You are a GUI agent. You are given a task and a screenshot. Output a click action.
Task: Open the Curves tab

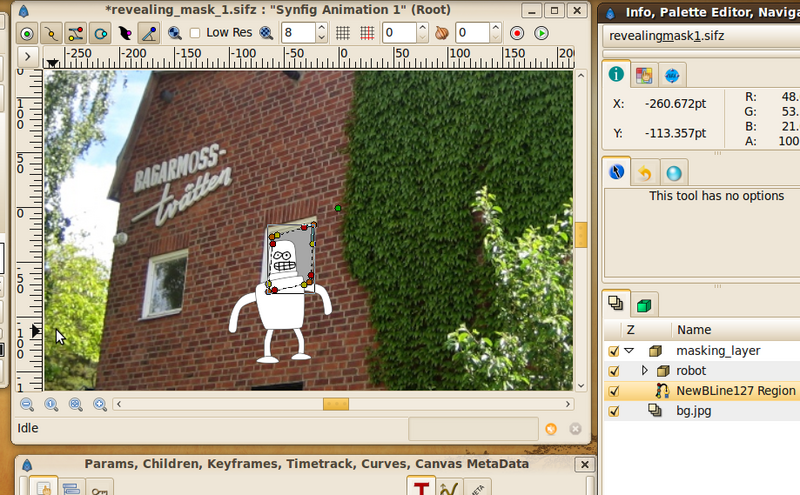click(x=449, y=489)
